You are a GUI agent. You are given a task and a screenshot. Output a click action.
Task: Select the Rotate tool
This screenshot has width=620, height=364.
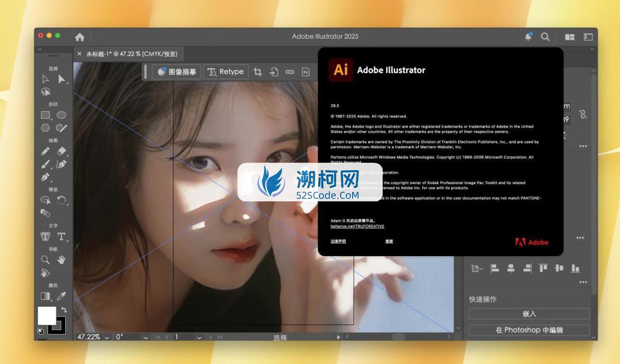click(62, 200)
